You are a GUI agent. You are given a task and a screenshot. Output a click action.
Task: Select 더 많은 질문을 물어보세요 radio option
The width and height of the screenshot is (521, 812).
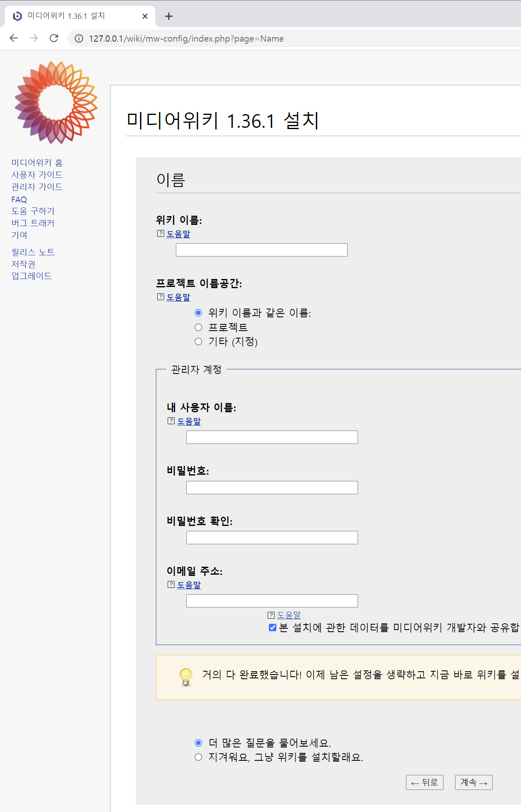(198, 743)
